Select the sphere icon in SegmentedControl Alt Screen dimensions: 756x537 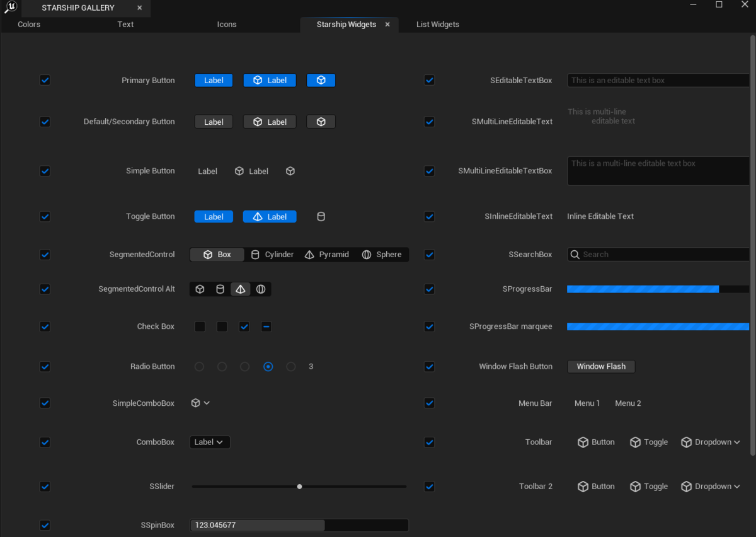coord(260,289)
